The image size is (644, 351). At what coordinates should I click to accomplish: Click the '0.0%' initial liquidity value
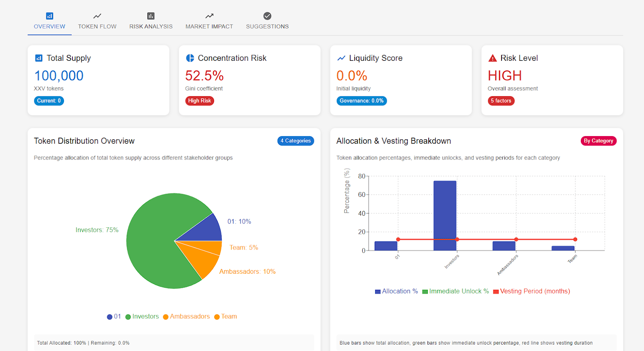tap(352, 76)
